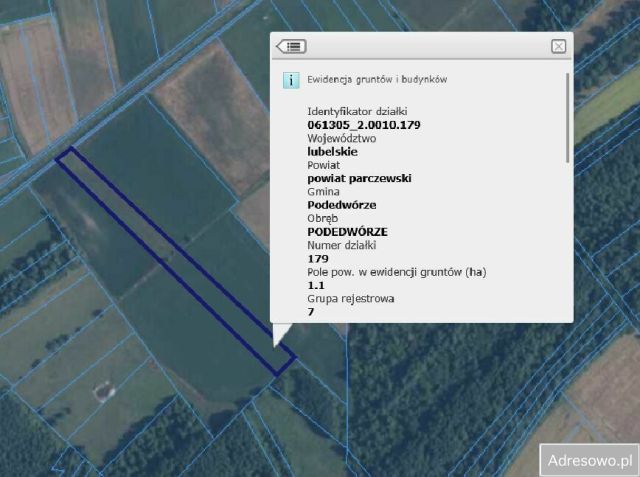Click the 'lubelskie' voivodeship value
This screenshot has width=640, height=477.
coord(332,152)
